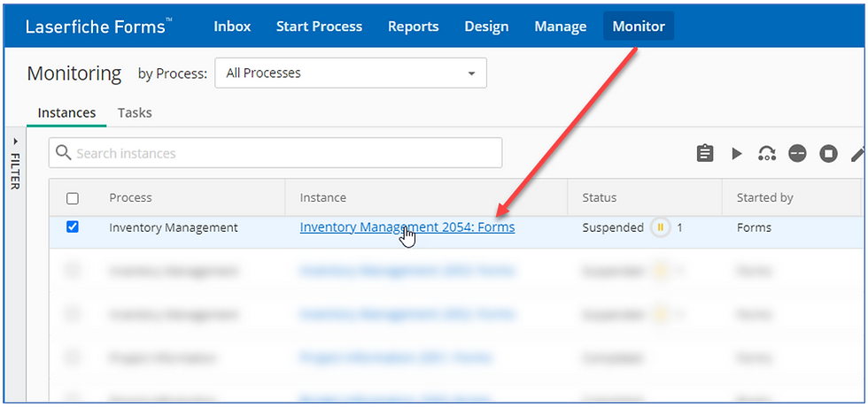Image resolution: width=868 pixels, height=407 pixels.
Task: Click the stop square circle icon
Action: point(829,153)
